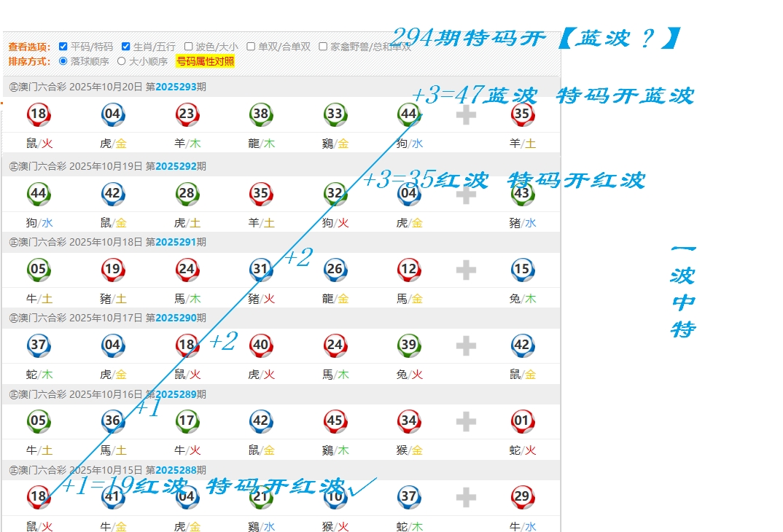Click special number ball 01 in draw 2025289
Screen dimensions: 783x532
point(522,420)
